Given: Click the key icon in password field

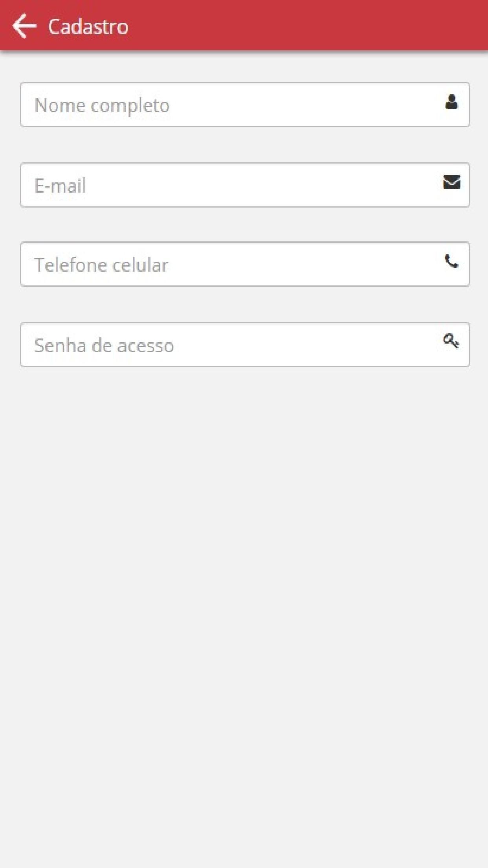Looking at the screenshot, I should [451, 341].
